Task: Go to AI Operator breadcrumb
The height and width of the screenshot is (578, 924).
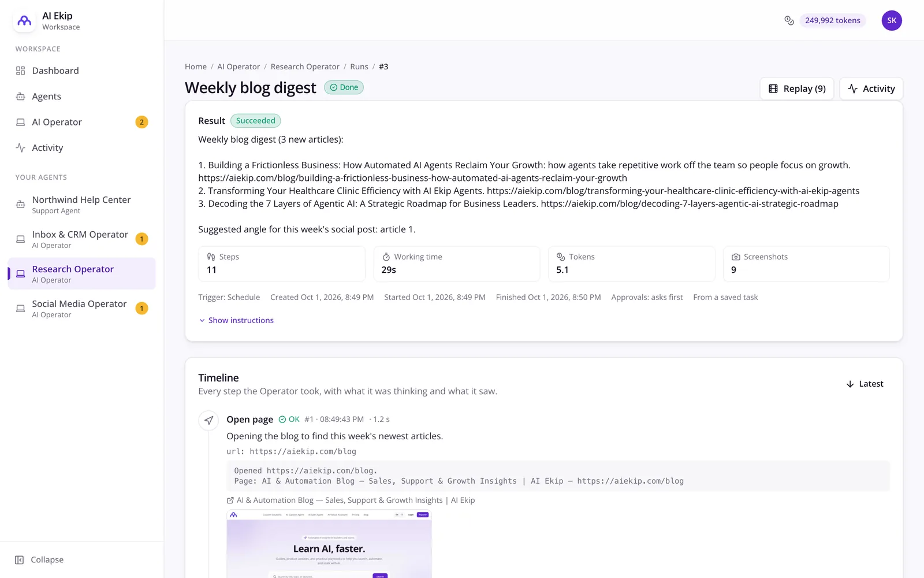Action: 239,67
